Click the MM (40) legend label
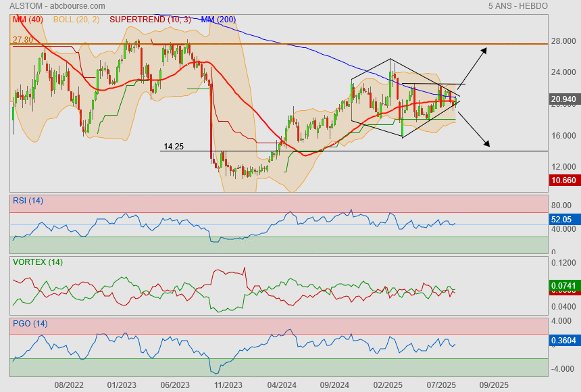The image size is (581, 392). click(x=28, y=20)
